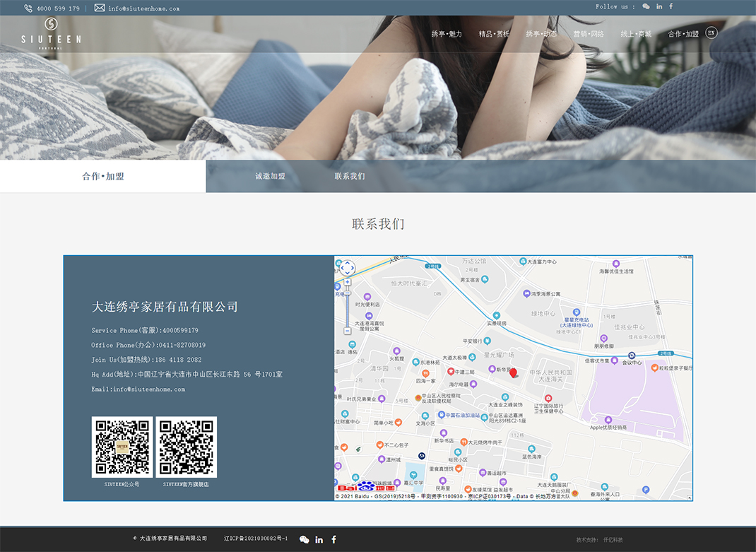Select the 诚邀加盟 tab
This screenshot has height=552, width=756.
click(x=270, y=176)
